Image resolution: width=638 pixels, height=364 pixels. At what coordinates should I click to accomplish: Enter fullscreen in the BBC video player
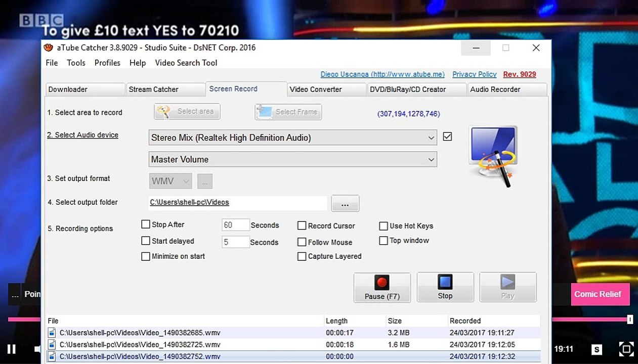626,349
